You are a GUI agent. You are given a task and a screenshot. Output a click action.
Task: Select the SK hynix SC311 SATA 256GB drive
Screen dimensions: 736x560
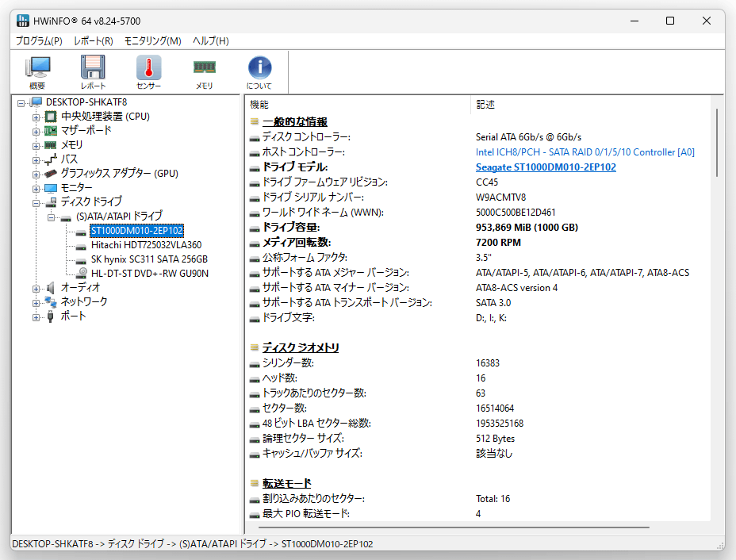click(149, 259)
